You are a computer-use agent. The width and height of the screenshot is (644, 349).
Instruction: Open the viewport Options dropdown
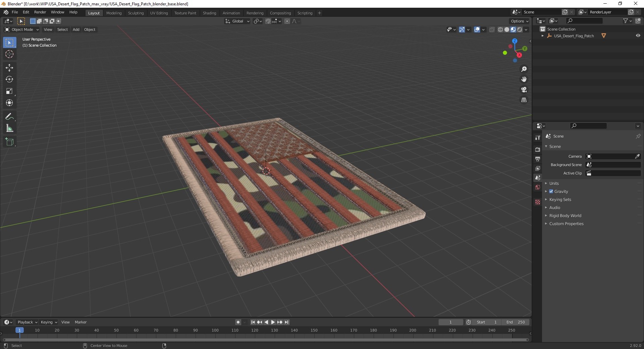[520, 21]
